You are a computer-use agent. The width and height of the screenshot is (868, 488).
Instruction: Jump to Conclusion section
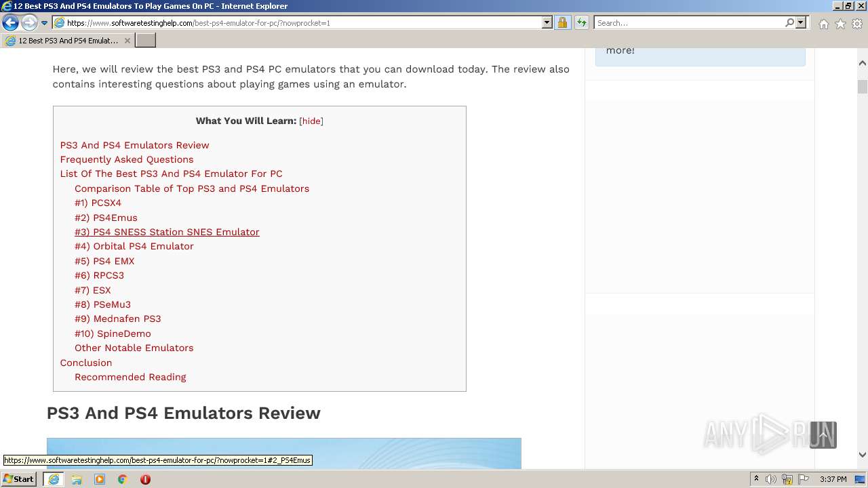pos(85,363)
